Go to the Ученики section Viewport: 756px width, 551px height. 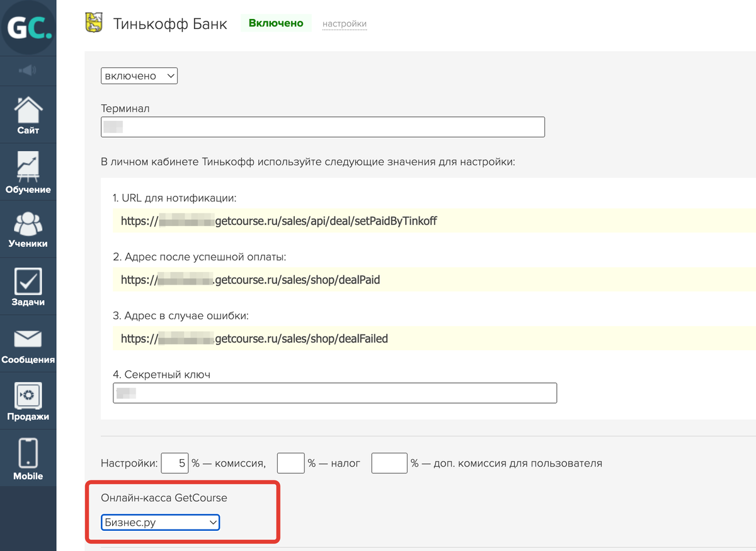pos(28,229)
